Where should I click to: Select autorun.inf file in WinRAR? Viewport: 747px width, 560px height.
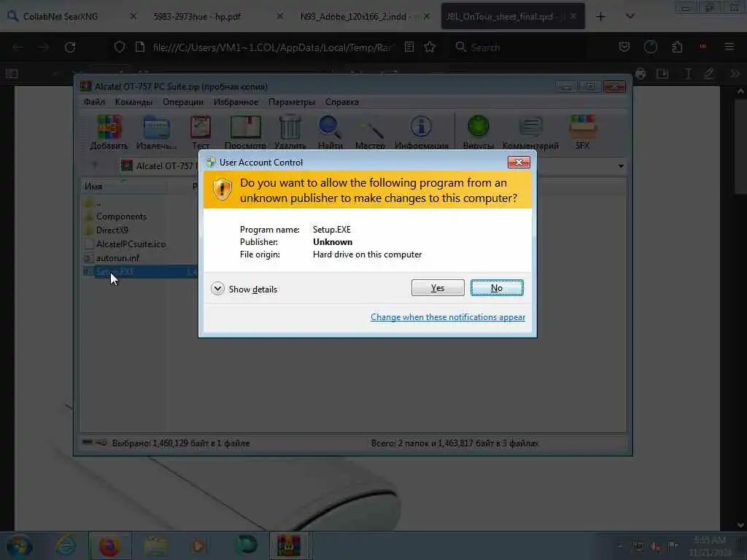coord(117,258)
